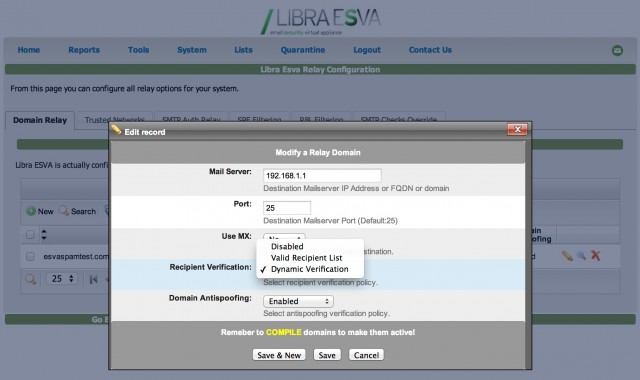Open the Use MX dropdown
The width and height of the screenshot is (640, 380).
[x=284, y=237]
